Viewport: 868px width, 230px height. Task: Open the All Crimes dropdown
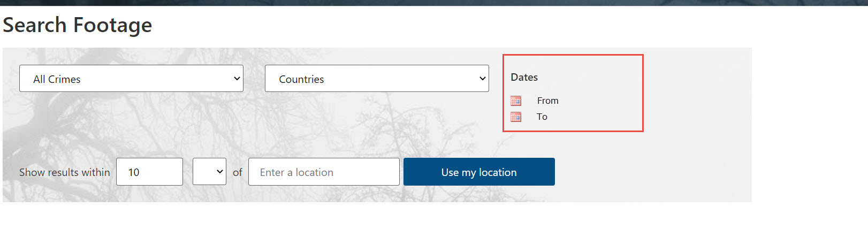click(131, 79)
